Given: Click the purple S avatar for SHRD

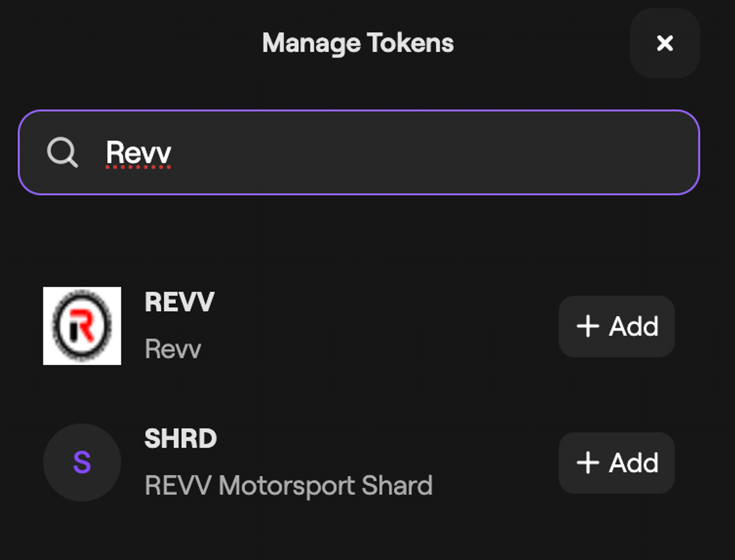Looking at the screenshot, I should click(82, 462).
